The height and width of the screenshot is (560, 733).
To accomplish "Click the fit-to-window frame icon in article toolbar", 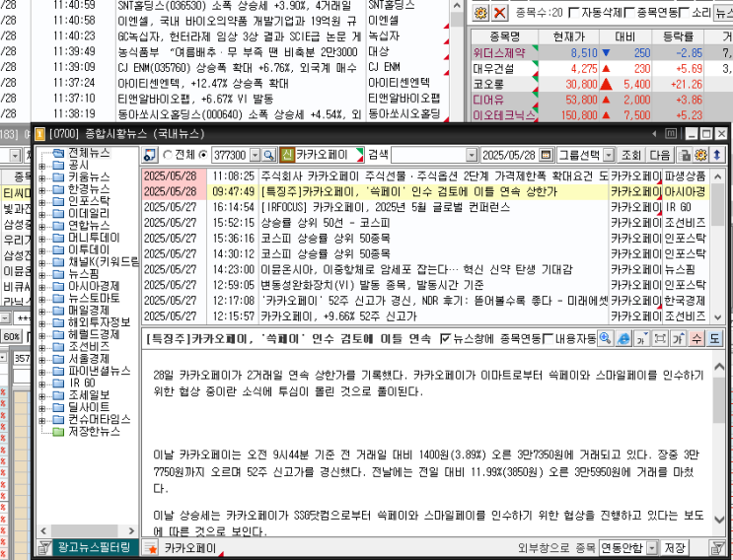I will coord(660,338).
